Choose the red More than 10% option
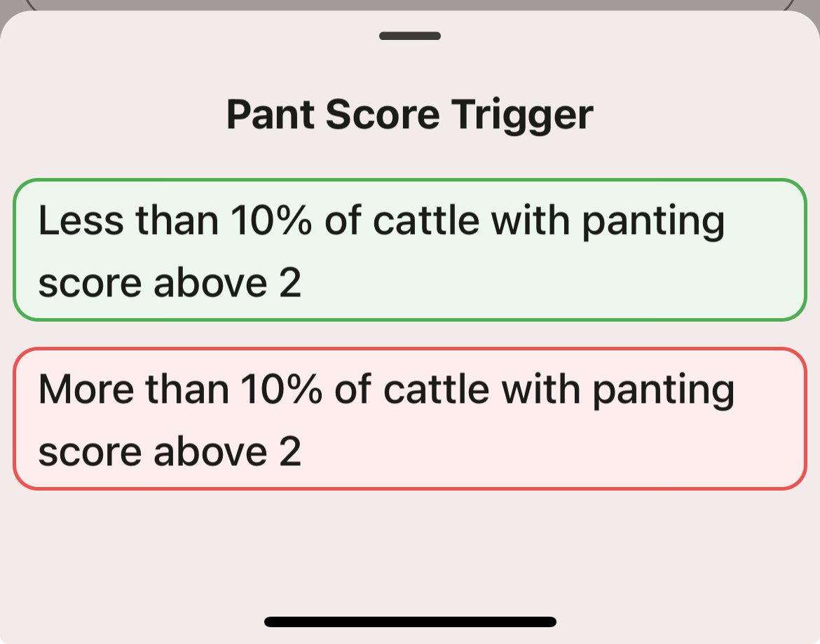Screen dimensions: 820x644 pyautogui.click(x=410, y=418)
